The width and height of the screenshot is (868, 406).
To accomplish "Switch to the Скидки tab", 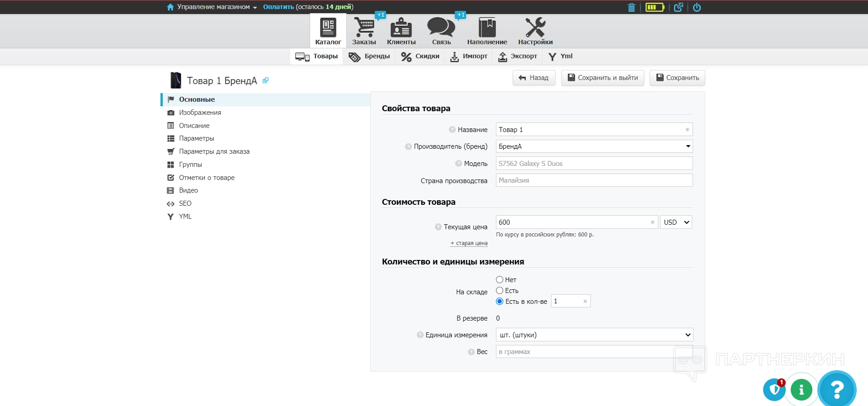I will 420,57.
